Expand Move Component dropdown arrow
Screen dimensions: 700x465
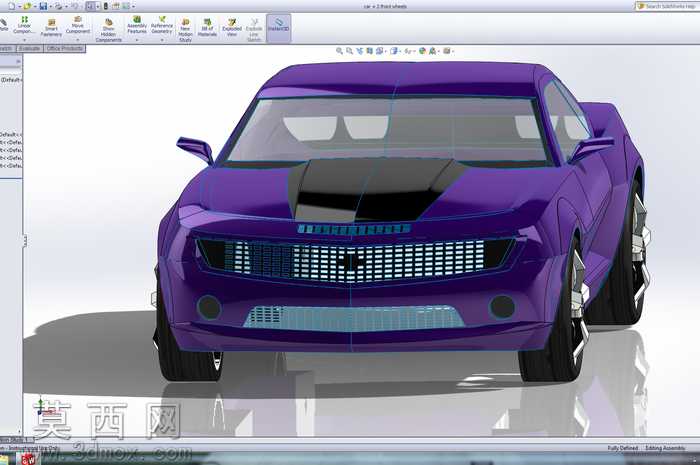tap(78, 40)
